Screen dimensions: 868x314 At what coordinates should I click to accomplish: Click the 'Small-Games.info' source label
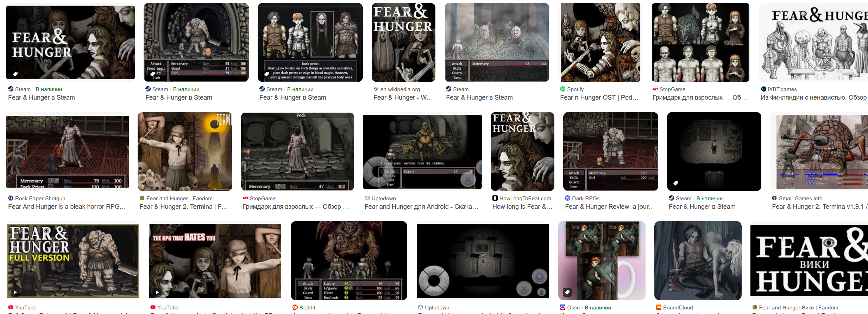click(x=801, y=199)
